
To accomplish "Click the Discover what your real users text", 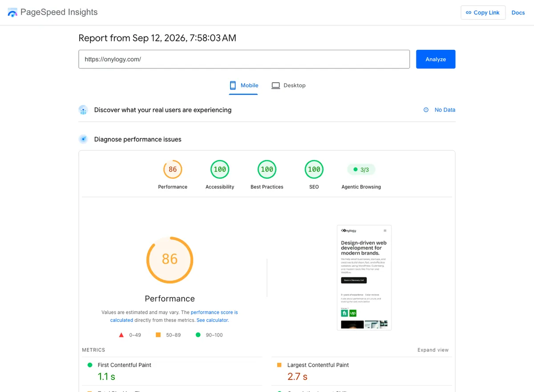I will 163,110.
